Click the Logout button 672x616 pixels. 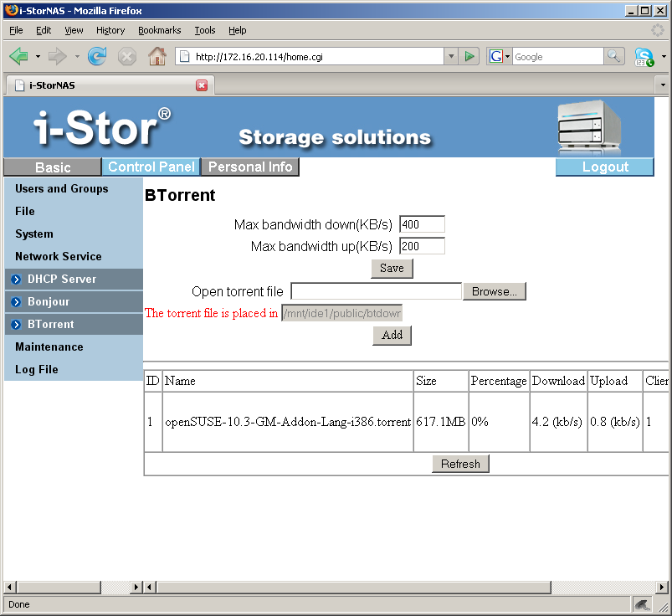coord(605,167)
